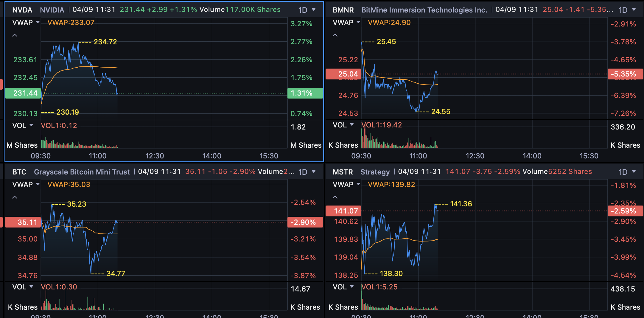Click the VOL1:0.30 volume label

(59, 287)
